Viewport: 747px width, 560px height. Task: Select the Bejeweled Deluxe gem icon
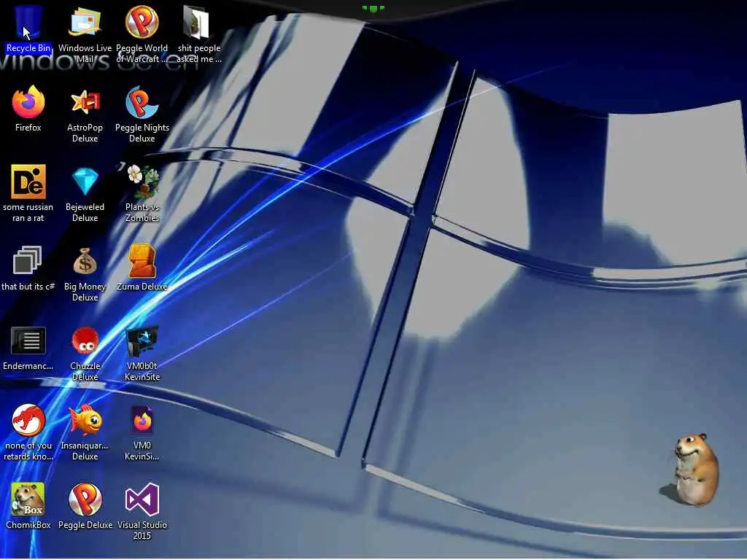click(x=85, y=182)
